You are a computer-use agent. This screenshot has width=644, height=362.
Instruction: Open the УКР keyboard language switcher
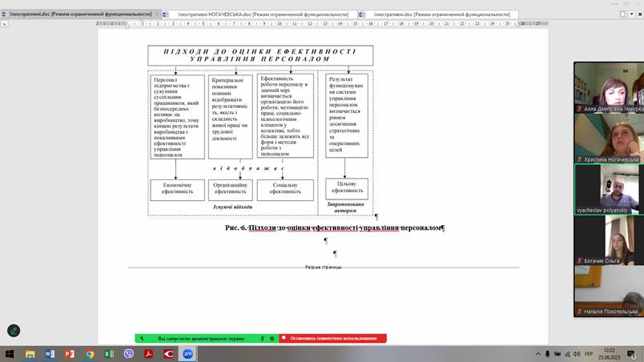588,353
